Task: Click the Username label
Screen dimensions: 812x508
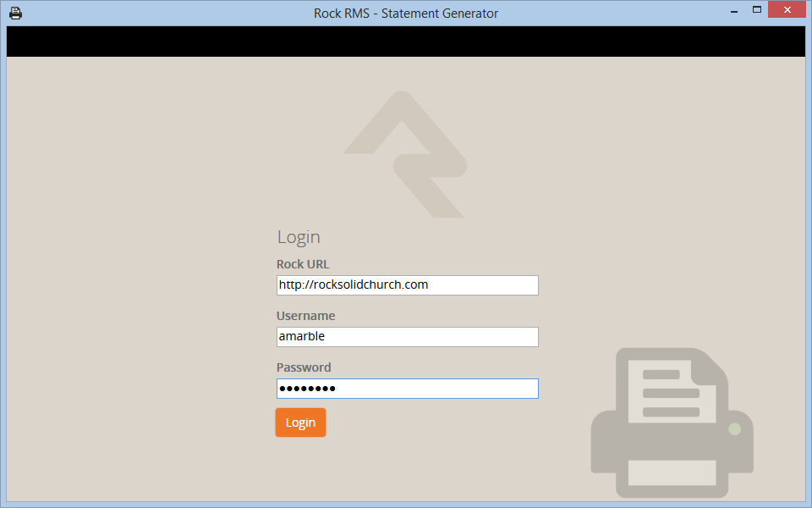Action: tap(305, 316)
